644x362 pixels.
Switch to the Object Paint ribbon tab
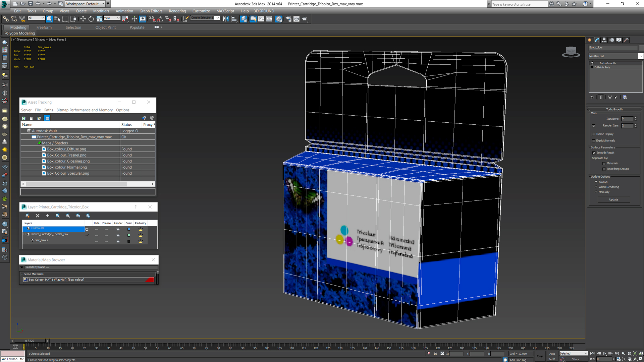pyautogui.click(x=105, y=27)
